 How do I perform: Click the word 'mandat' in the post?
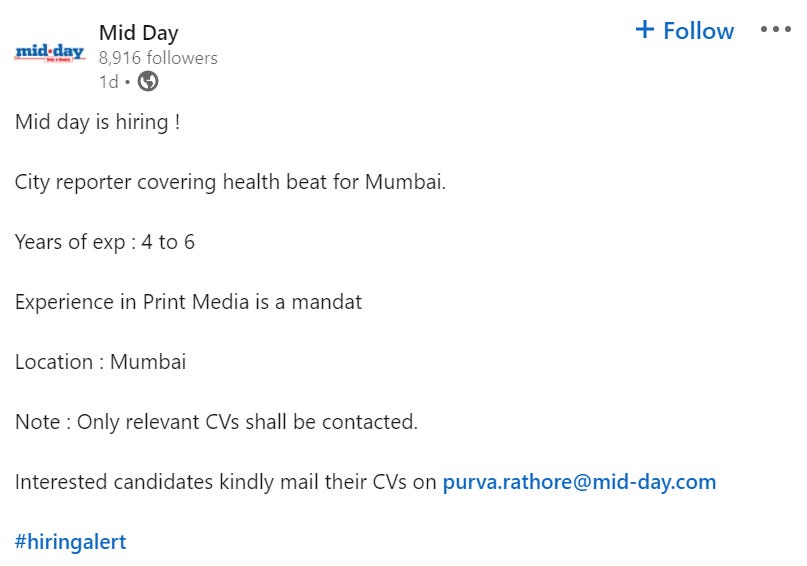coord(326,302)
